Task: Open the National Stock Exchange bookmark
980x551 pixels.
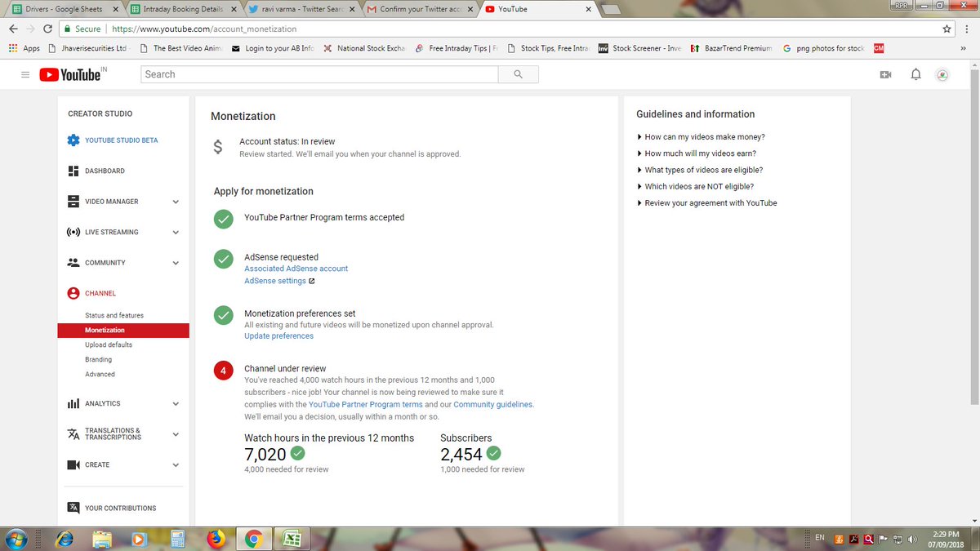Action: pos(365,48)
